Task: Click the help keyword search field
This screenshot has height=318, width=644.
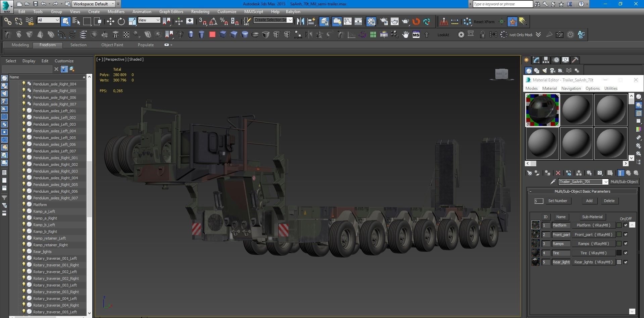Action: 502,4
